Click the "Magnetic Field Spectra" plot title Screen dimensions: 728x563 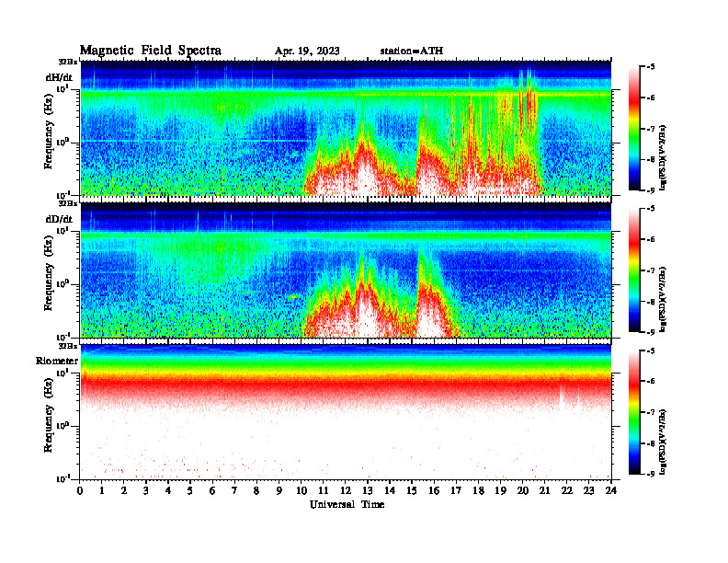pos(151,51)
